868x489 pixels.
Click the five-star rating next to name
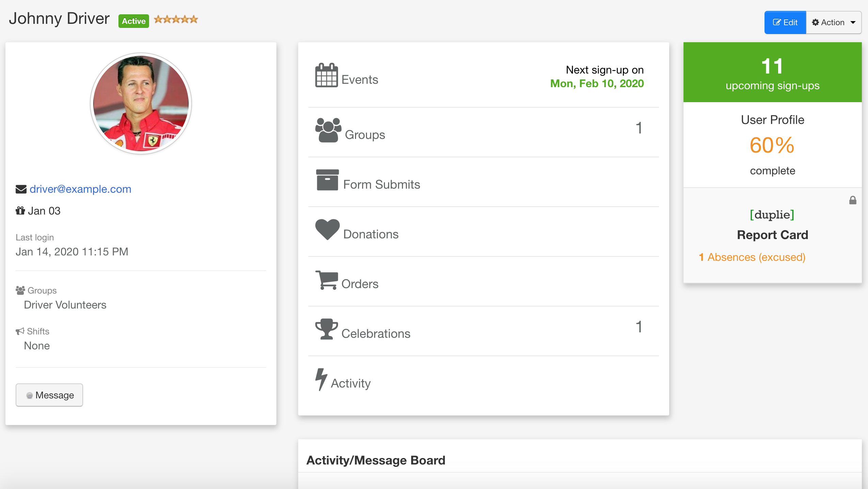tap(176, 19)
